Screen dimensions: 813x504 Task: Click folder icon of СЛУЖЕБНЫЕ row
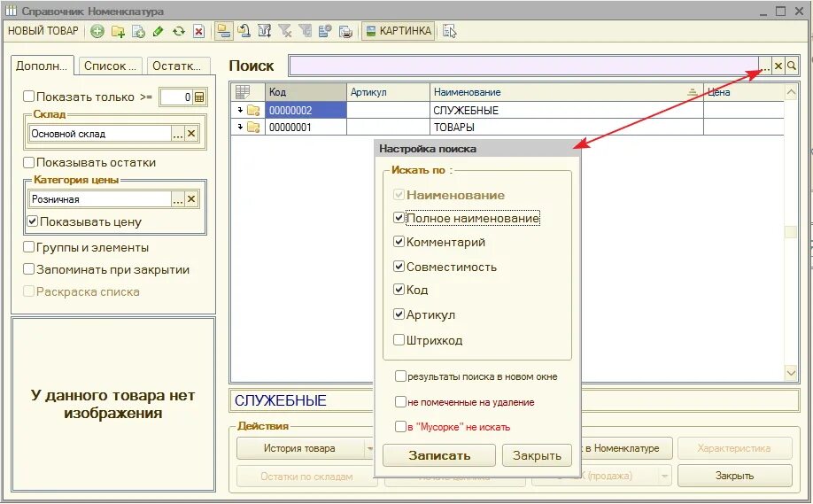tap(253, 110)
